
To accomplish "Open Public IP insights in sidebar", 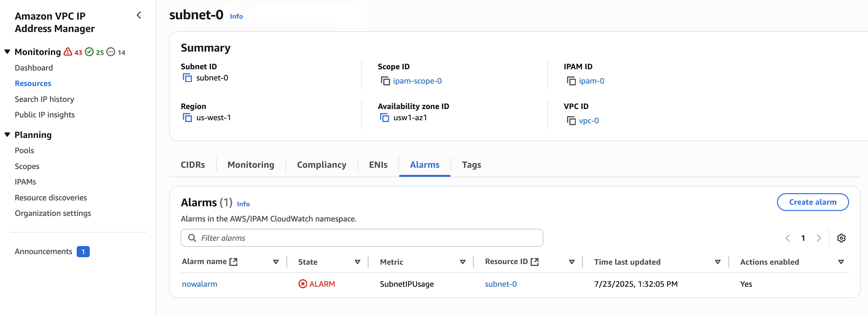I will point(44,115).
